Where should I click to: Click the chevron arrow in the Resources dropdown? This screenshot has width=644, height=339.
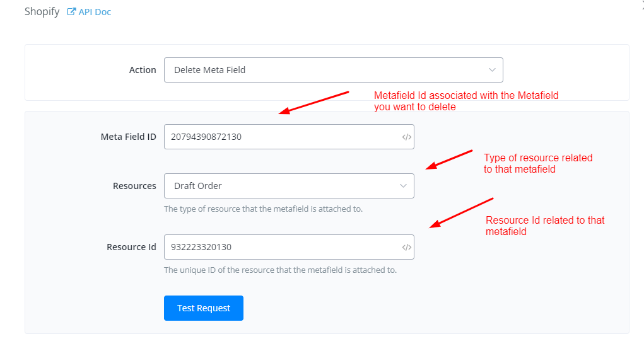(x=403, y=186)
